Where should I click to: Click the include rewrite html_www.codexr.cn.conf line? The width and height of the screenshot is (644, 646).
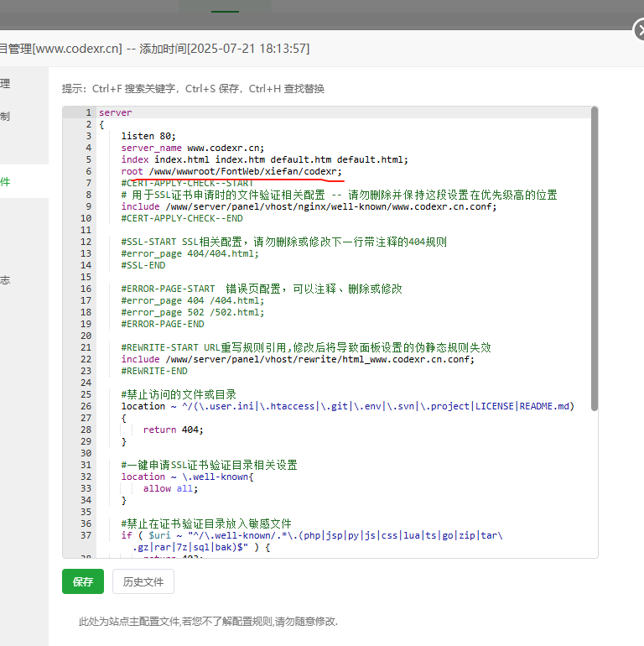[x=298, y=359]
